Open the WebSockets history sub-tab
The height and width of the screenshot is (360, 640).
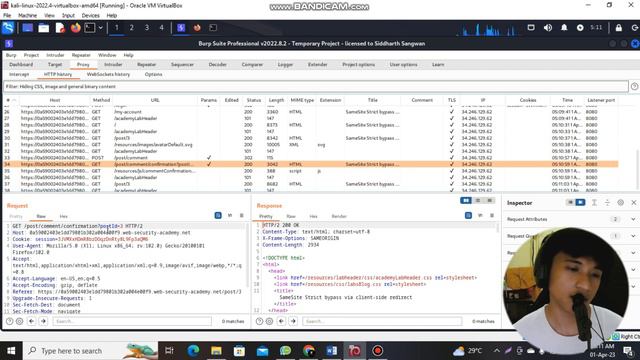108,74
